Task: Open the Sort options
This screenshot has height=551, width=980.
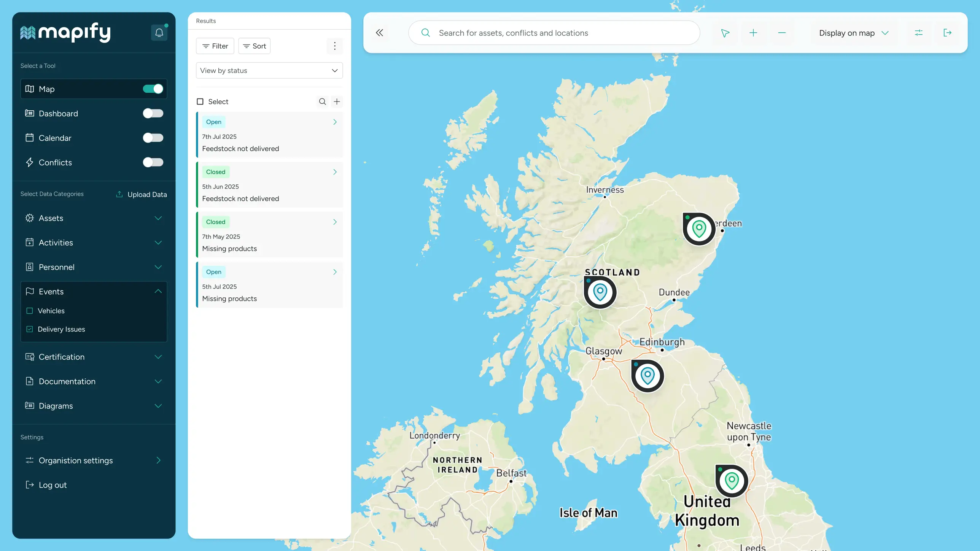Action: pos(254,46)
